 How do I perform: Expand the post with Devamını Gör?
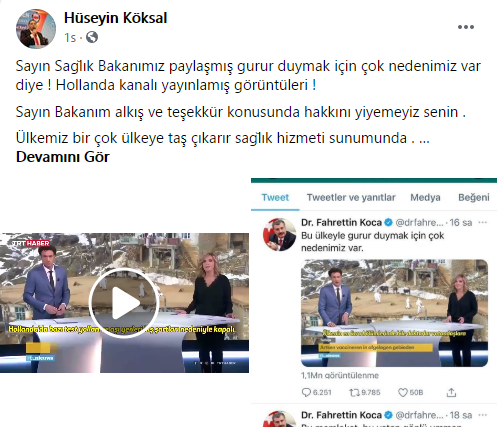coord(63,157)
